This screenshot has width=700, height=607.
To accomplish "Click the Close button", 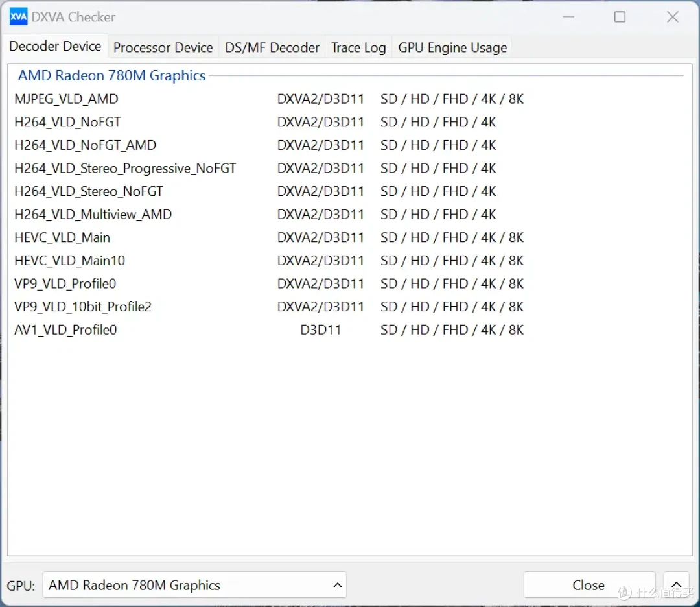I will (589, 585).
